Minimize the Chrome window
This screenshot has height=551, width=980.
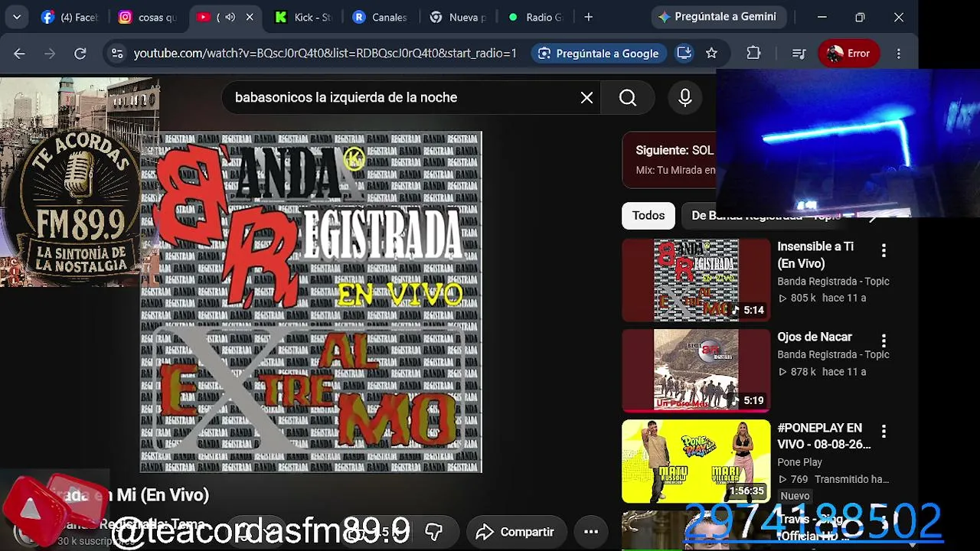pyautogui.click(x=822, y=17)
